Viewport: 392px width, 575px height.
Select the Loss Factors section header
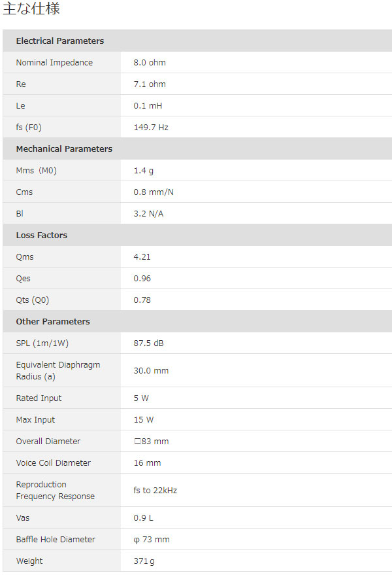pyautogui.click(x=41, y=235)
